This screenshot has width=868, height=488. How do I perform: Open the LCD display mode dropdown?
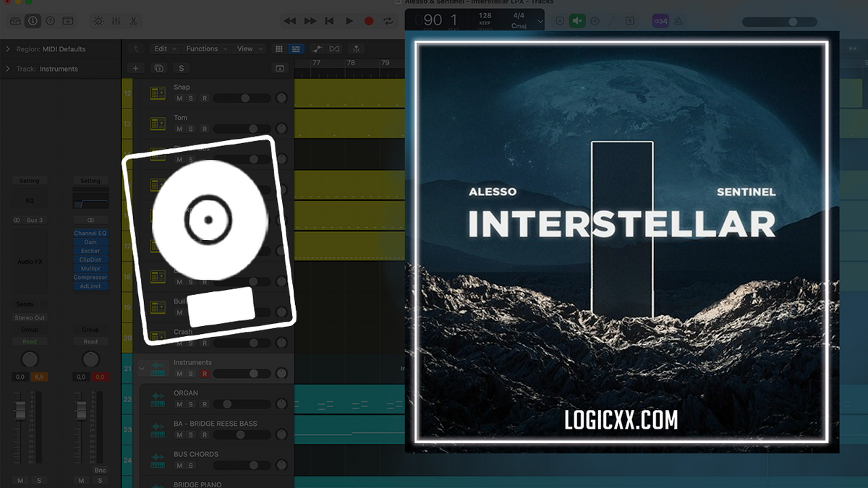pyautogui.click(x=540, y=22)
